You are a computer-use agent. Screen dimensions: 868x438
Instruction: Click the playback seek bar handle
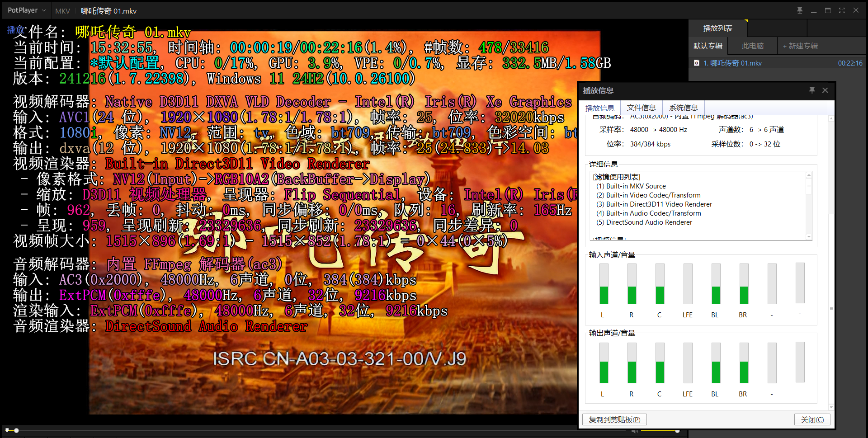click(x=16, y=430)
